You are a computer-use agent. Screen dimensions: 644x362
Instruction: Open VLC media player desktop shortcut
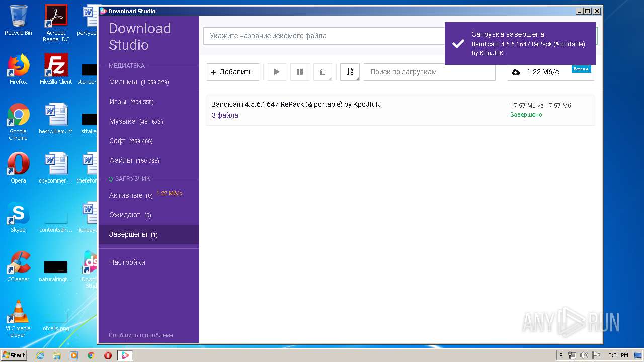pos(18,319)
